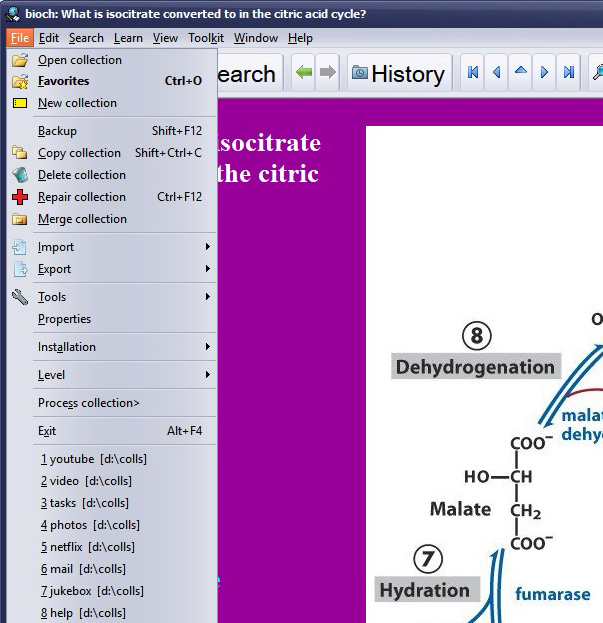The height and width of the screenshot is (623, 603).
Task: Choose Delete collection menu entry
Action: 82,175
